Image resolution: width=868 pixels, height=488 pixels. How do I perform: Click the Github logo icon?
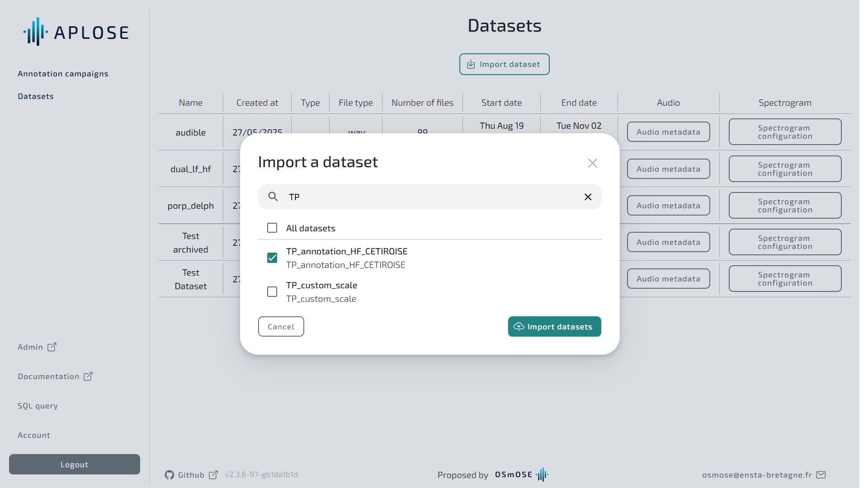coord(170,475)
